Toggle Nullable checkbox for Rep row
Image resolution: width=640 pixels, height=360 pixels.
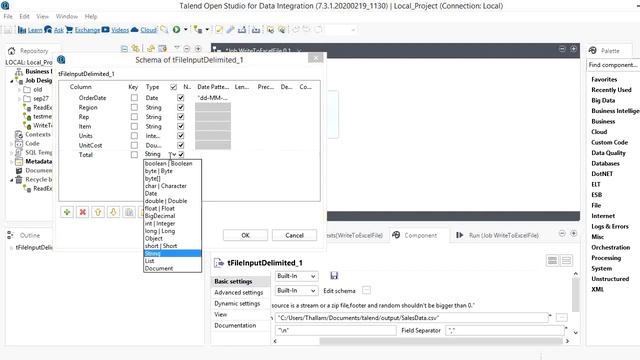click(180, 117)
